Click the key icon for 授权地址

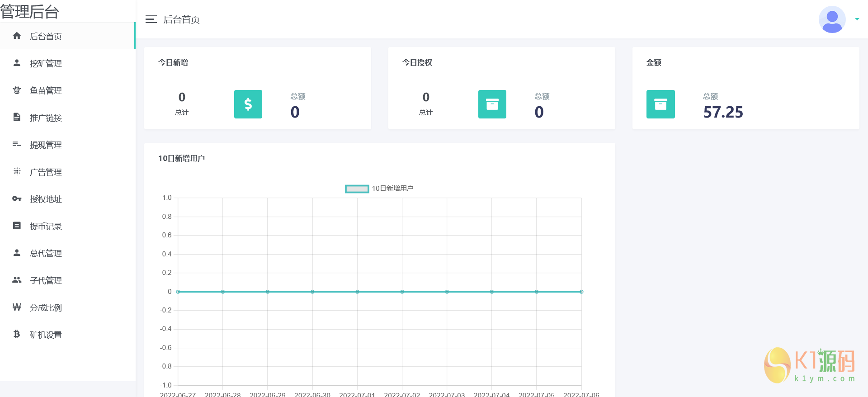tap(17, 198)
